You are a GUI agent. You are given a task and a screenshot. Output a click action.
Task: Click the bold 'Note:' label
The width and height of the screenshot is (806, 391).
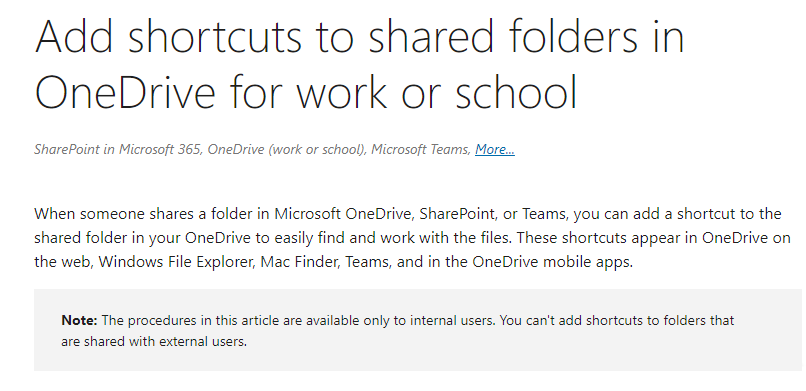(79, 321)
